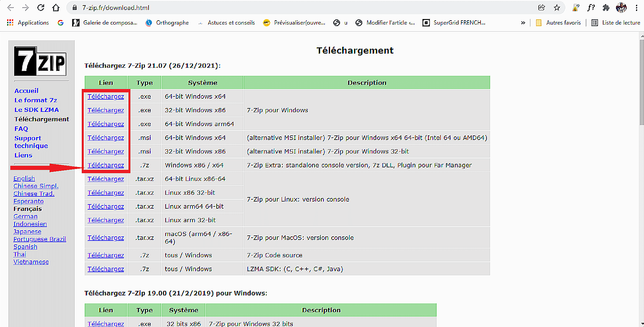Download .msi for 32-bit Windows x86

click(x=106, y=151)
